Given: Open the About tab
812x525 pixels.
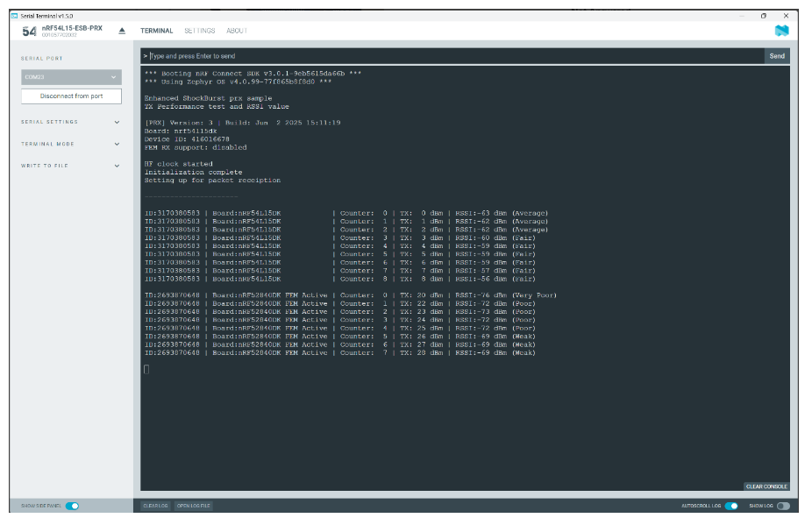Looking at the screenshot, I should point(237,31).
